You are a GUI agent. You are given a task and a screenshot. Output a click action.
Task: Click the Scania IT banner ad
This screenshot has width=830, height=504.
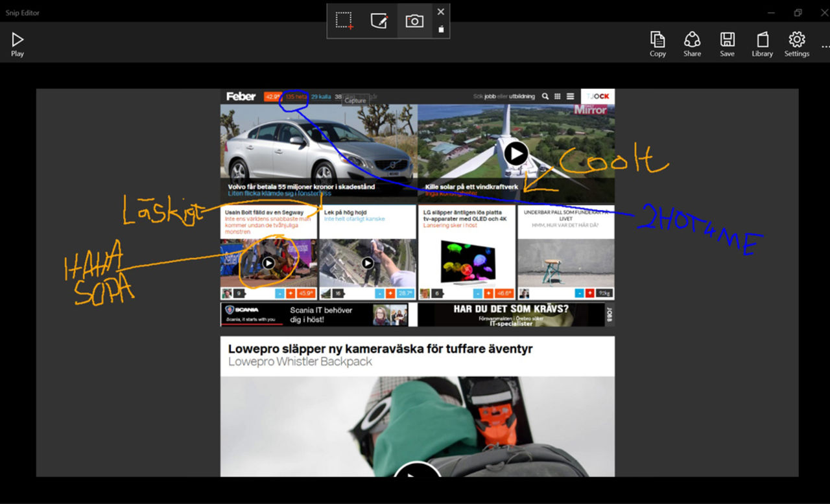315,314
